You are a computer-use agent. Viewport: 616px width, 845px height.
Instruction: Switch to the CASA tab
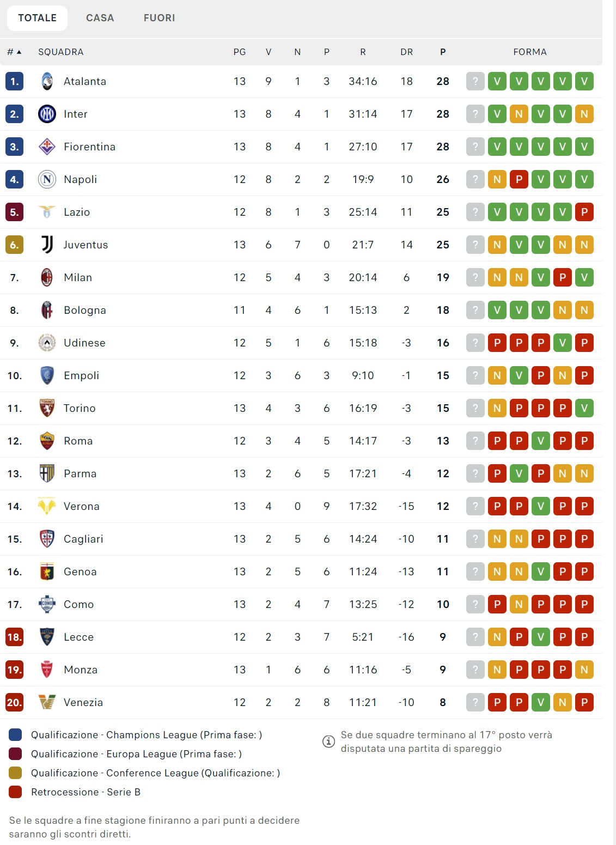point(100,18)
